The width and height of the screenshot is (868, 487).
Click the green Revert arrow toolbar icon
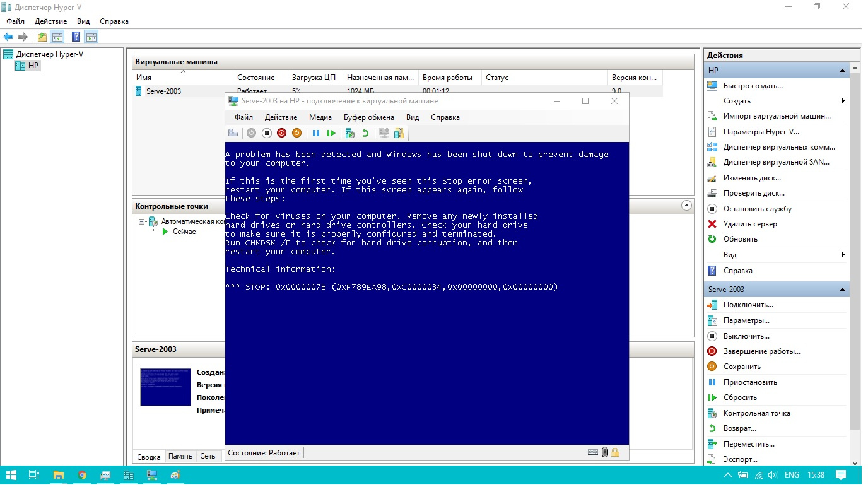point(365,133)
